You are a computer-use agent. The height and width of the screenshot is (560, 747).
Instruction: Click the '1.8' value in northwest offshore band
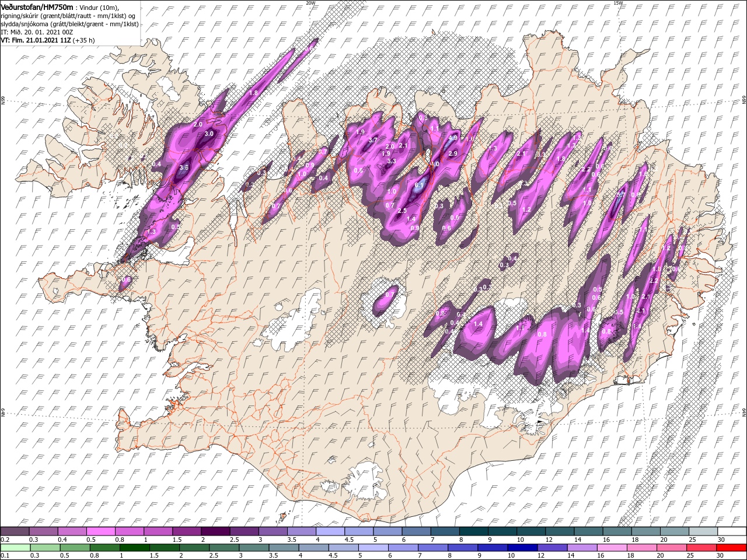pyautogui.click(x=253, y=93)
